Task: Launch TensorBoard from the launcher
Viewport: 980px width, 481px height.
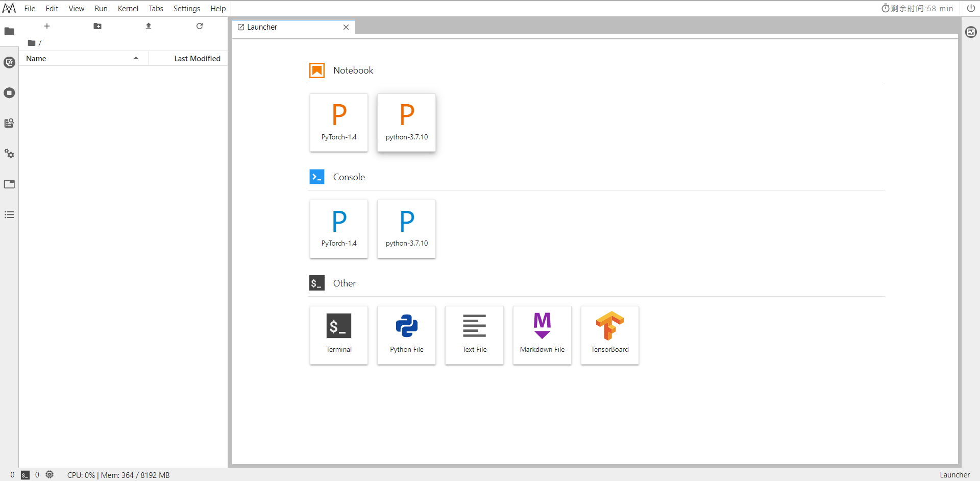Action: (610, 335)
